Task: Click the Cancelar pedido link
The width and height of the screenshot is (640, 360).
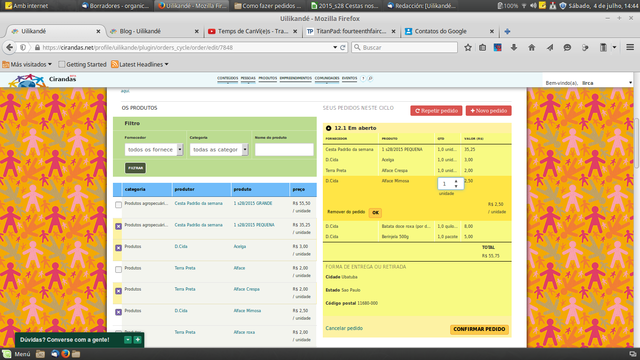Action: pyautogui.click(x=344, y=328)
